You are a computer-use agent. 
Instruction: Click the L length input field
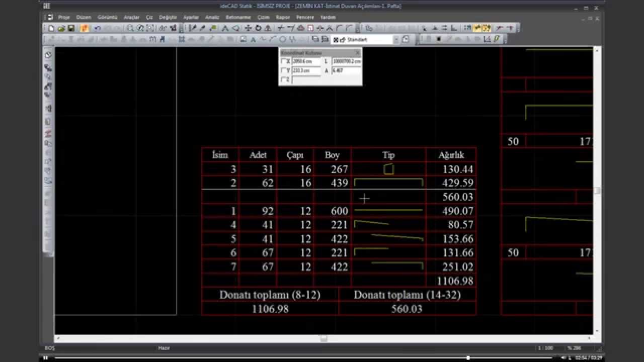point(347,61)
